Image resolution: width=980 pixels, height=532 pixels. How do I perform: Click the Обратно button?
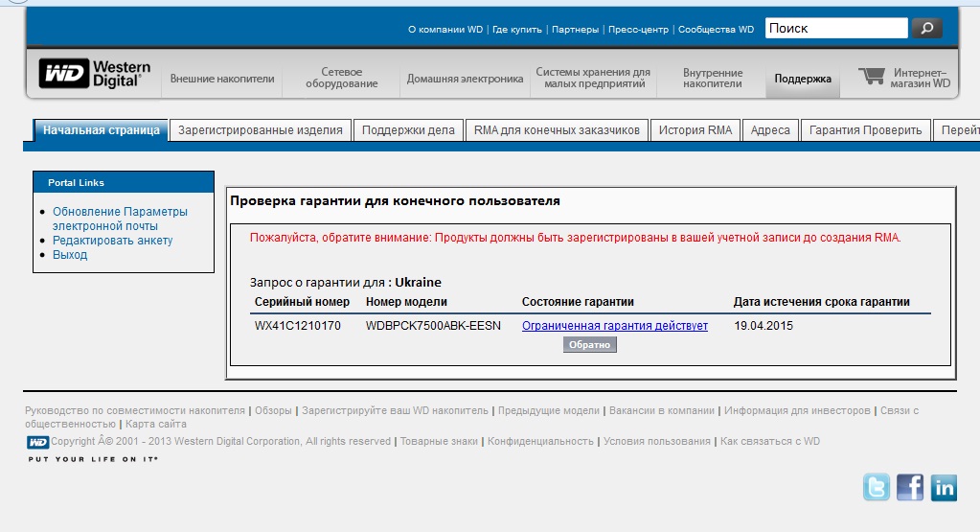589,344
